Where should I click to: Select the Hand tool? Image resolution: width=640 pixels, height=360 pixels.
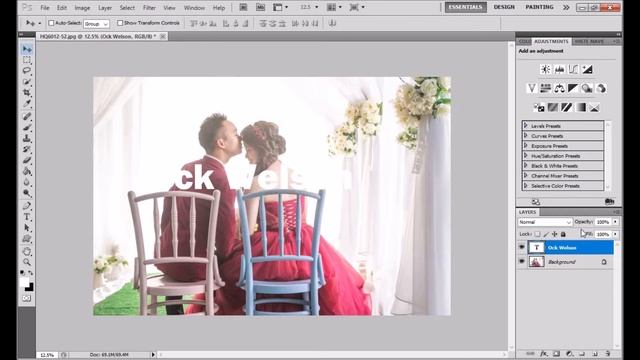pyautogui.click(x=27, y=251)
